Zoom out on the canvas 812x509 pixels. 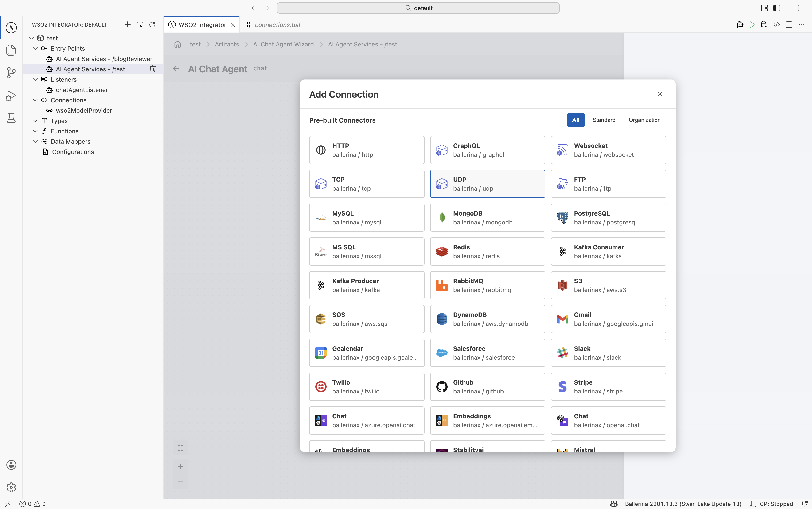pos(180,482)
